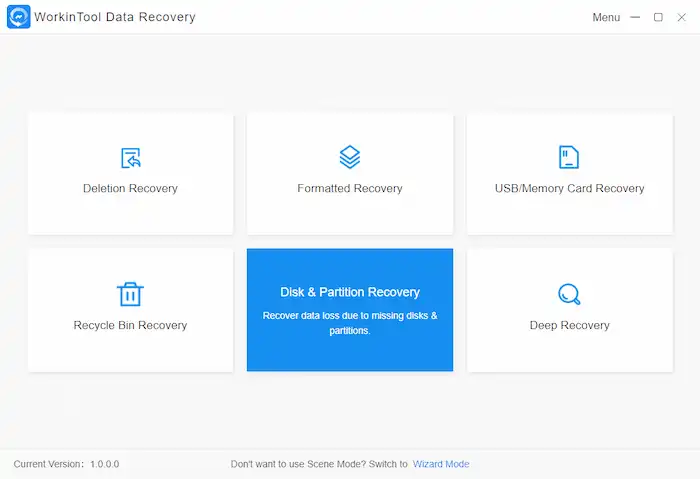
Task: Choose the Deletion Recovery label
Action: [x=130, y=188]
